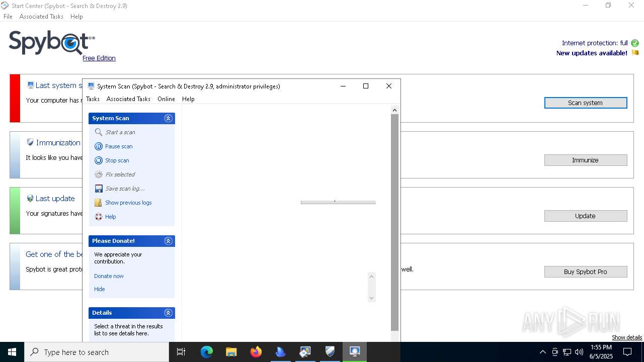Click the Show previous logs notebook icon

(x=99, y=203)
